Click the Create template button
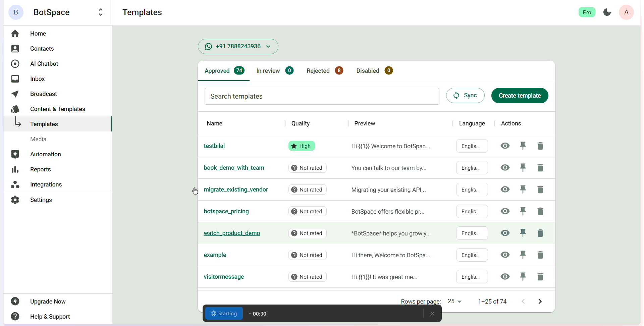Viewport: 644px width, 326px height. coord(520,96)
